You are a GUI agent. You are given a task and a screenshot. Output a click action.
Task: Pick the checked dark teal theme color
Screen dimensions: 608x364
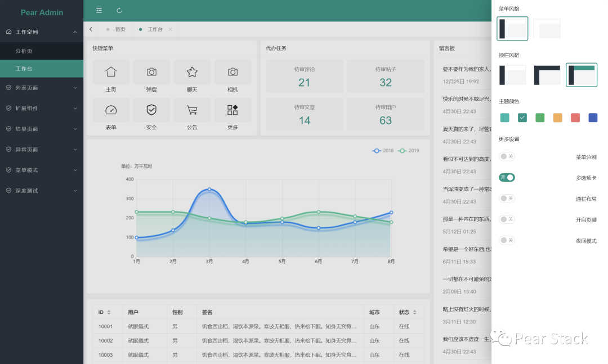tap(522, 118)
